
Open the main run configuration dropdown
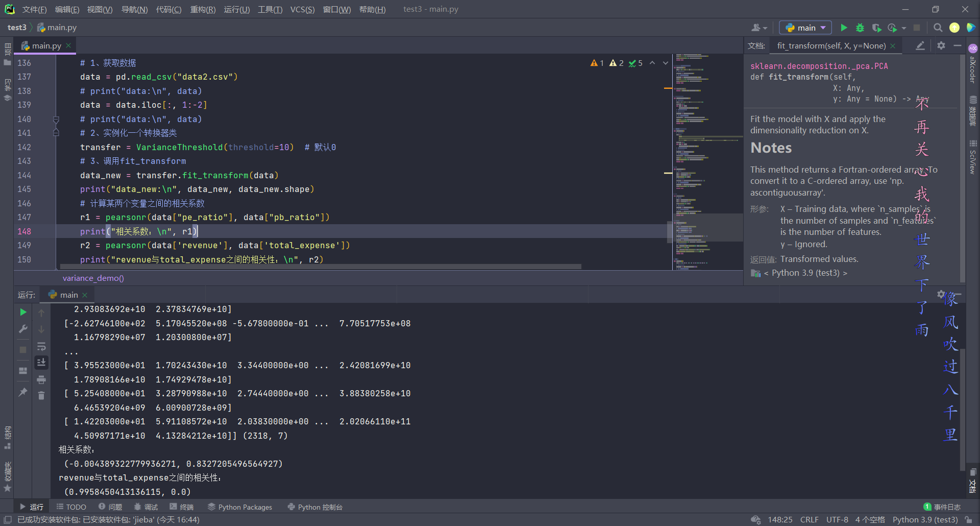(805, 28)
